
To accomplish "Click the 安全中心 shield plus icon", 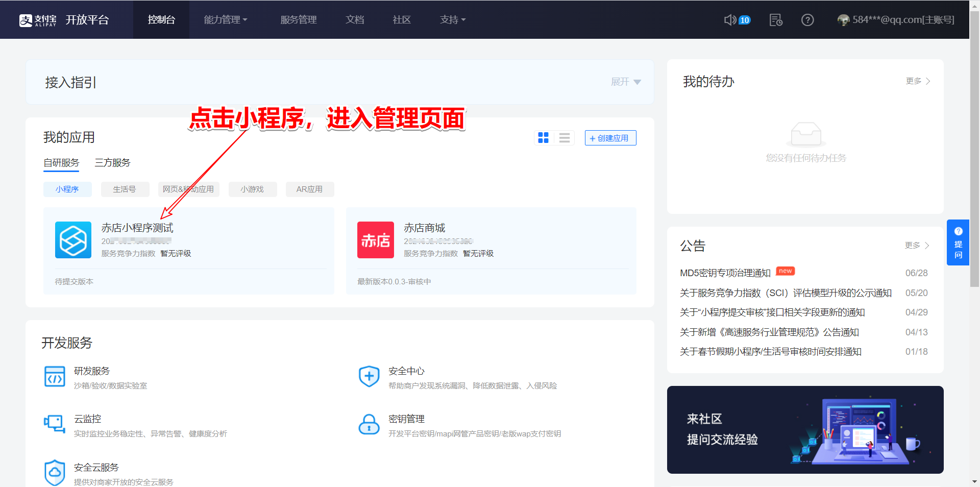I will pos(369,377).
